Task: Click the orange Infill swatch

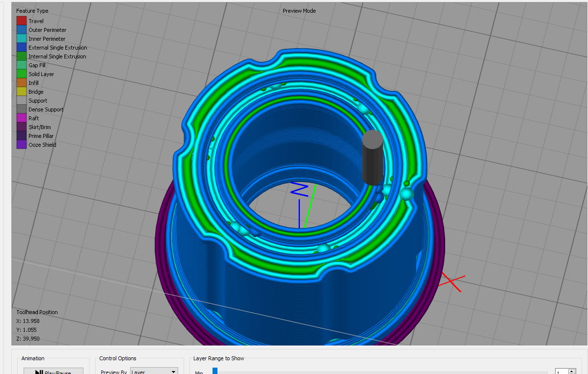Action: (x=22, y=83)
